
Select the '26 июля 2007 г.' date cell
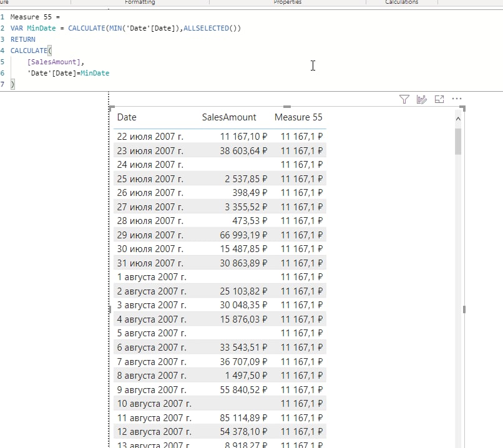pyautogui.click(x=150, y=193)
